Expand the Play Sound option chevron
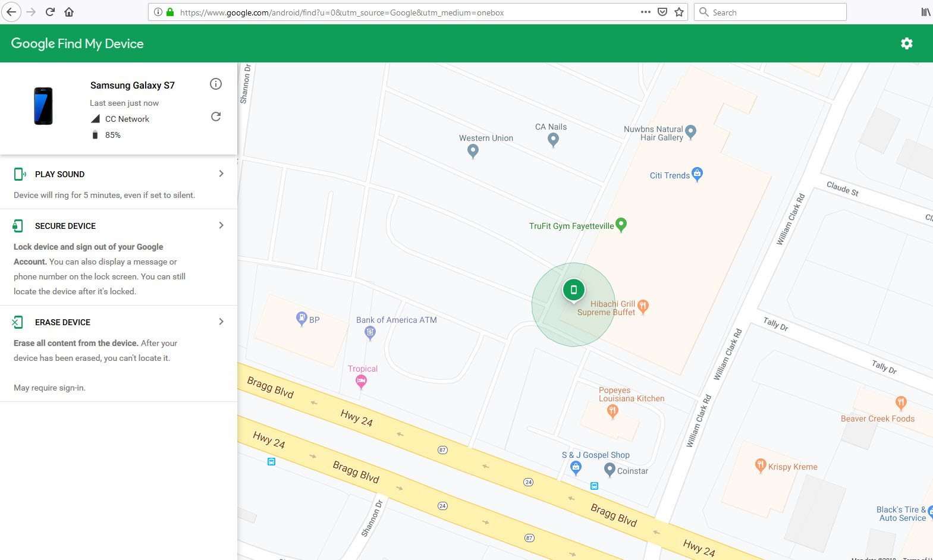The height and width of the screenshot is (560, 933). (221, 174)
